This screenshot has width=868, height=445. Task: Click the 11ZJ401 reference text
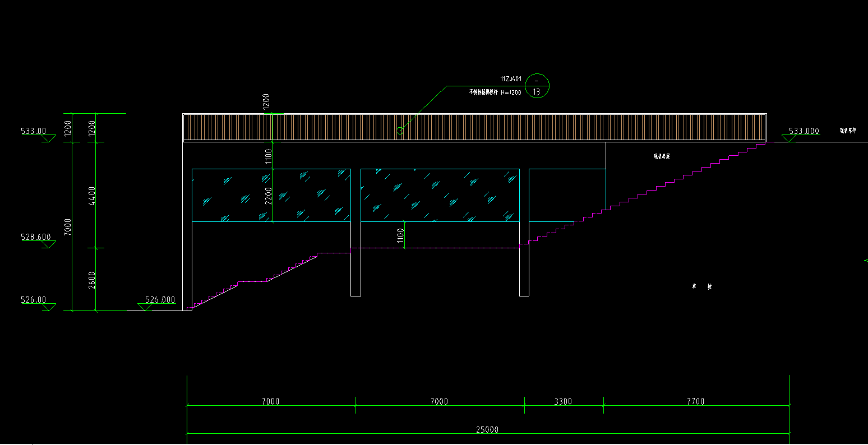tap(511, 79)
